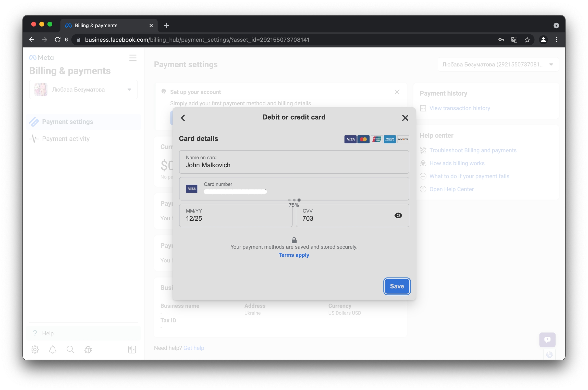
Task: Open the Meta sidebar hamburger menu
Action: coord(133,58)
